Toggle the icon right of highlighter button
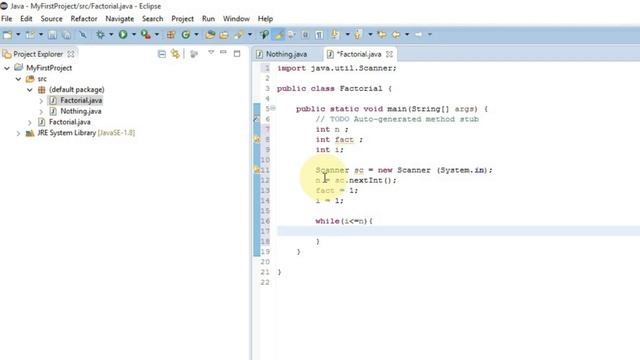Viewport: 640px width, 360px height. (291, 35)
